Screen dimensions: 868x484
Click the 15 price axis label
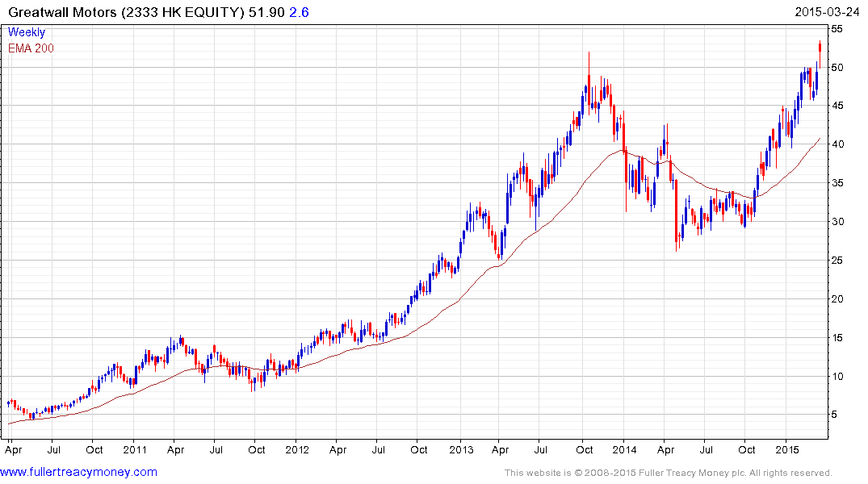[x=837, y=337]
